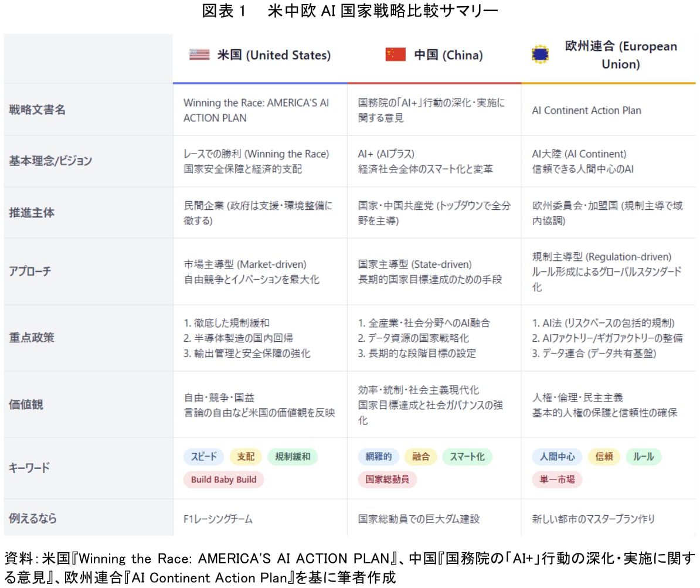Click the United States flag icon

coord(199,55)
